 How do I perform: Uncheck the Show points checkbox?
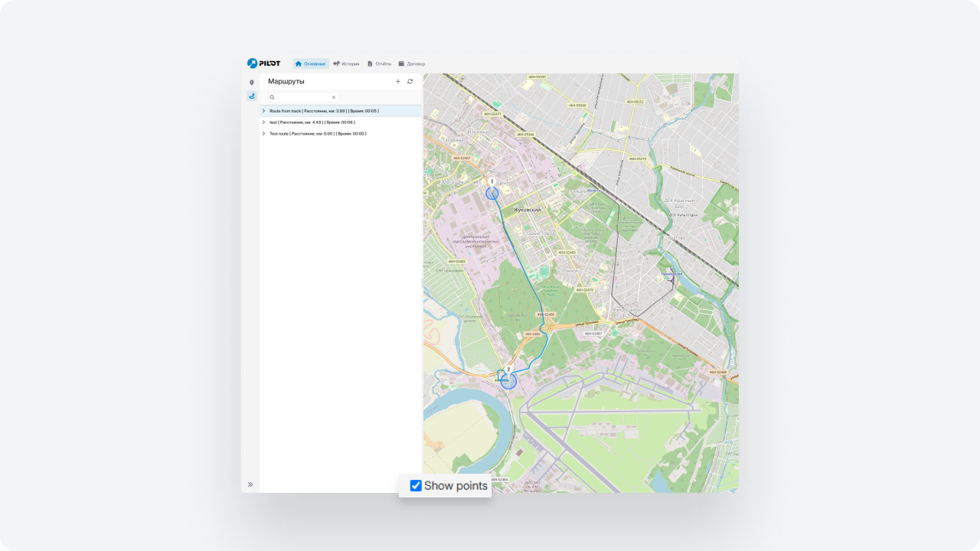416,486
